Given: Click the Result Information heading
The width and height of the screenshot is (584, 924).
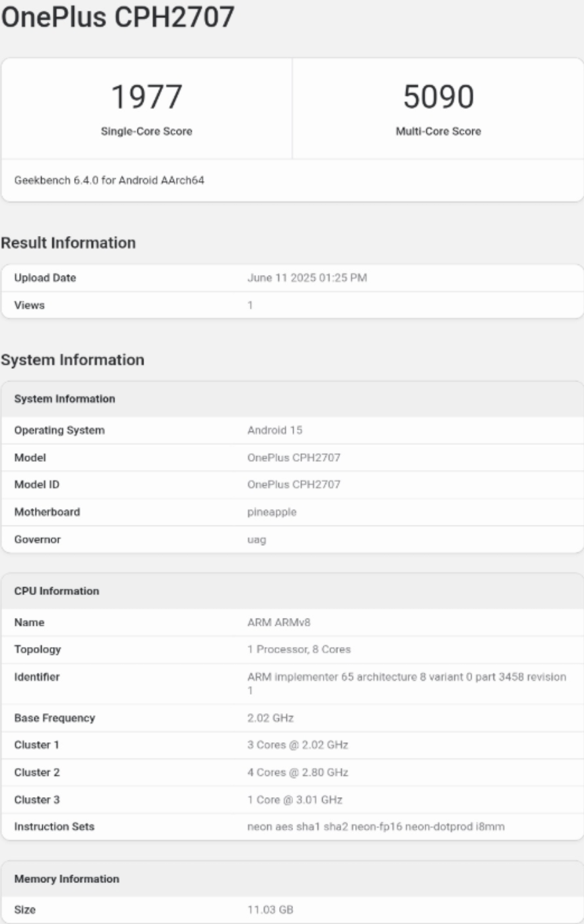Looking at the screenshot, I should pyautogui.click(x=68, y=243).
